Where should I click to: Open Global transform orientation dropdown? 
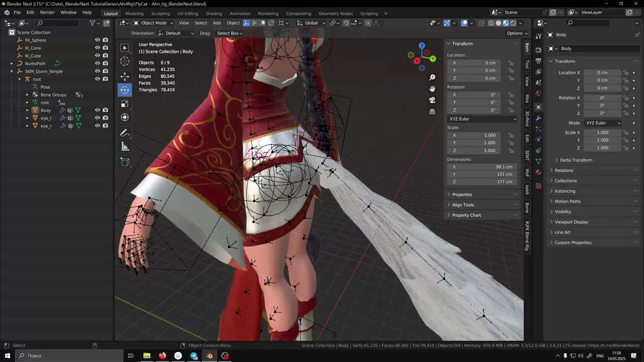coord(311,23)
